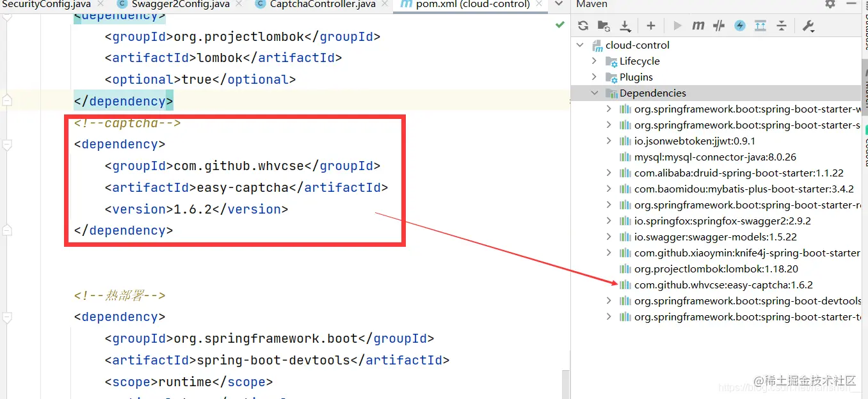Click Generate Sources and Update Folders icon

604,26
